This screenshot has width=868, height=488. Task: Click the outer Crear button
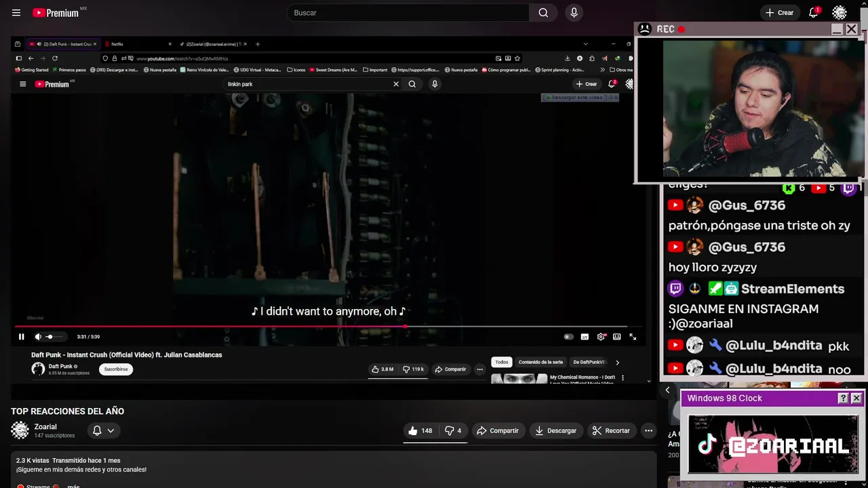(779, 13)
